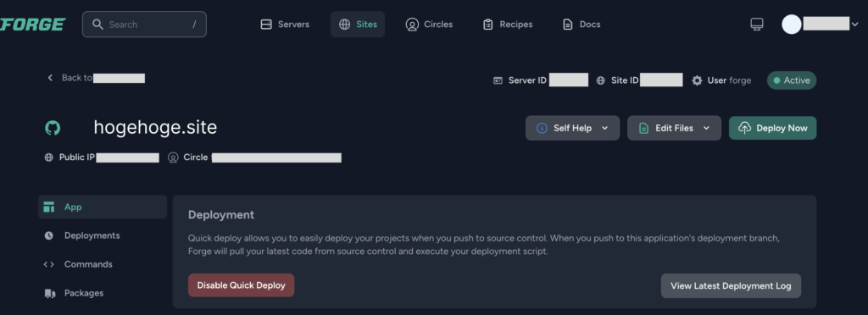Click the Deploy Now button

point(773,128)
